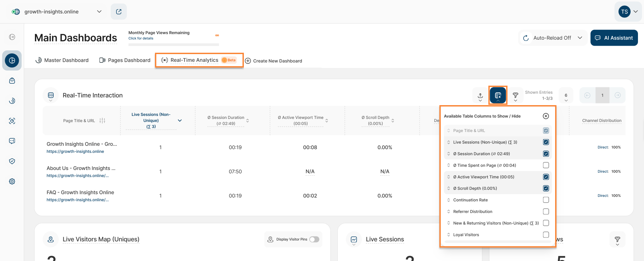
Task: Check New & Returning Visitors checkbox
Action: (546, 223)
